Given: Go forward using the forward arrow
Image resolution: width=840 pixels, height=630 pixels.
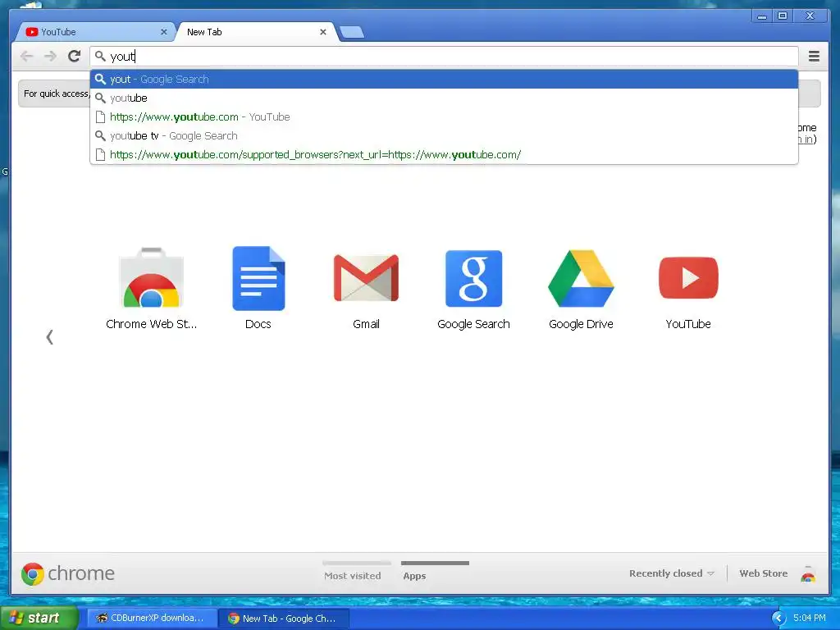Looking at the screenshot, I should click(50, 56).
